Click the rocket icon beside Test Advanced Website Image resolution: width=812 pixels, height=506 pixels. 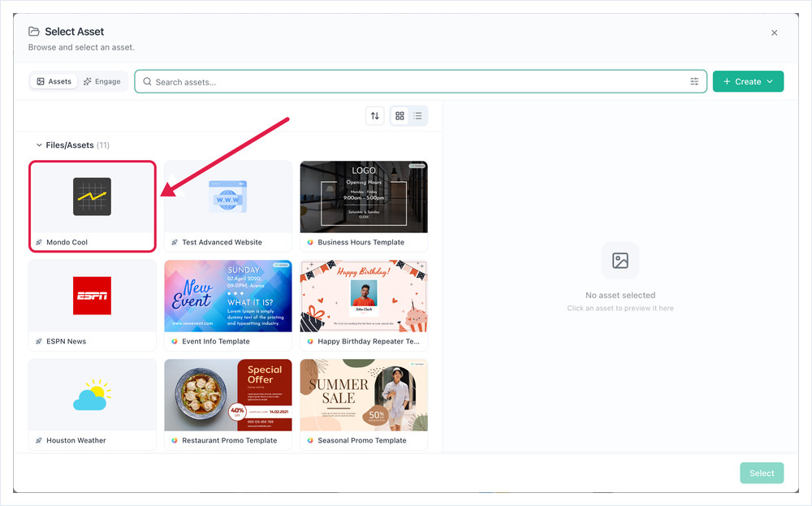(x=175, y=242)
